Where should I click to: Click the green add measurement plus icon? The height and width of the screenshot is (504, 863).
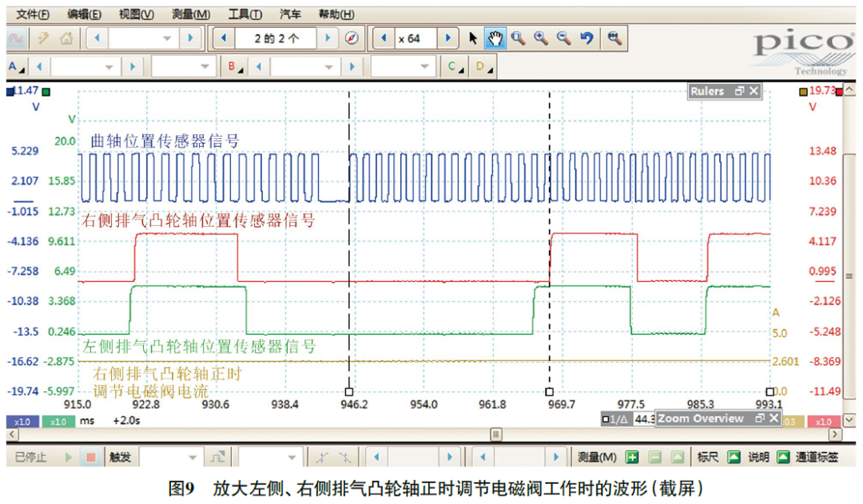[631, 457]
